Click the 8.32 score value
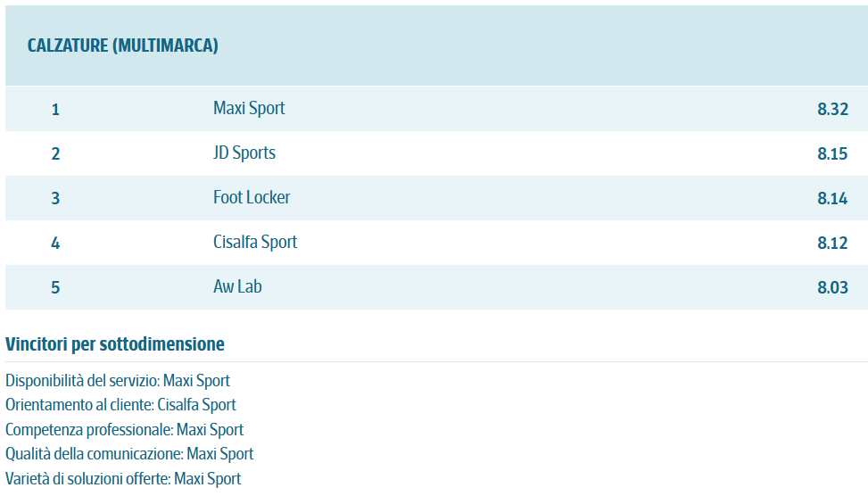 (832, 109)
